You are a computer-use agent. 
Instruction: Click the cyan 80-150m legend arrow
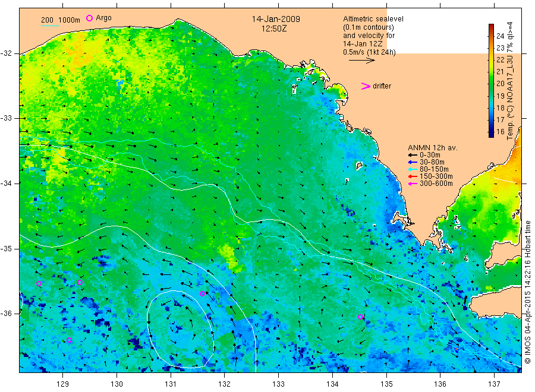tap(413, 169)
